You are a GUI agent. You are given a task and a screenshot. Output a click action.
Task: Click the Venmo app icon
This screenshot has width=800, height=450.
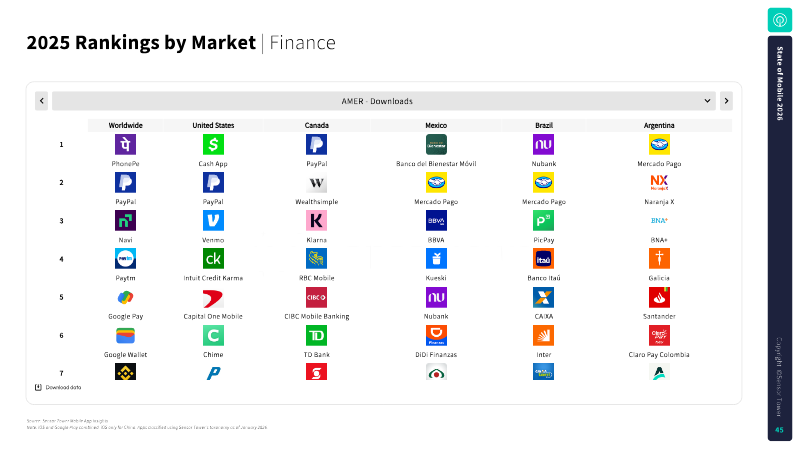click(x=212, y=220)
